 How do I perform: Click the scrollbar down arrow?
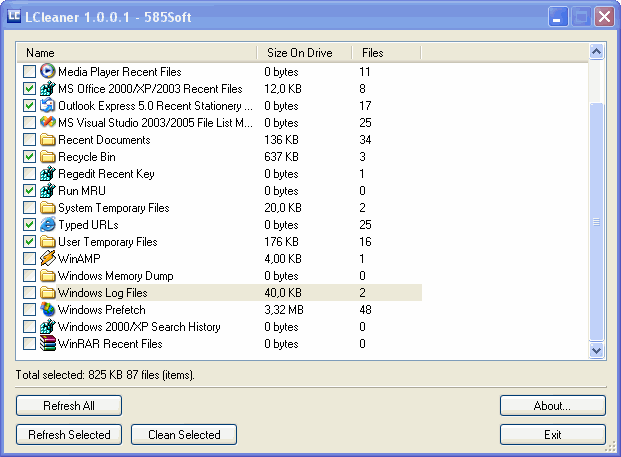point(596,350)
